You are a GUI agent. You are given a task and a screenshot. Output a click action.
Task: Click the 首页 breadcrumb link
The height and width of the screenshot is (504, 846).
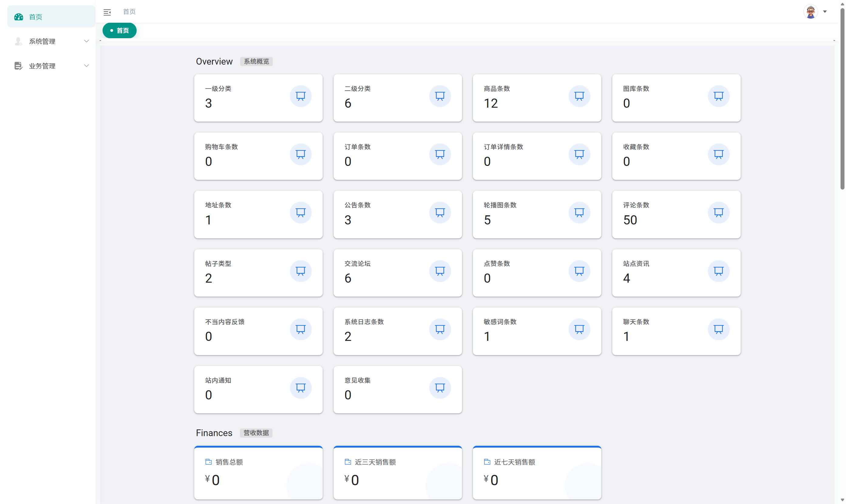pos(129,12)
